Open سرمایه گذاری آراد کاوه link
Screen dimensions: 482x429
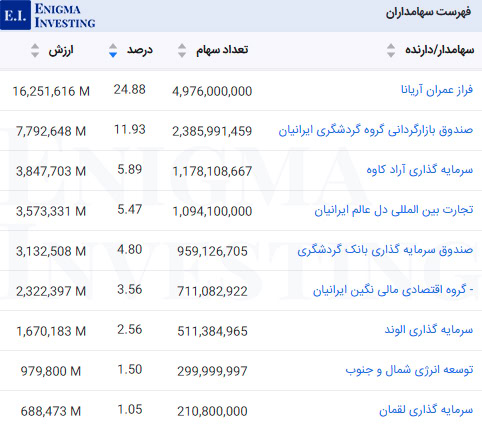(x=420, y=170)
